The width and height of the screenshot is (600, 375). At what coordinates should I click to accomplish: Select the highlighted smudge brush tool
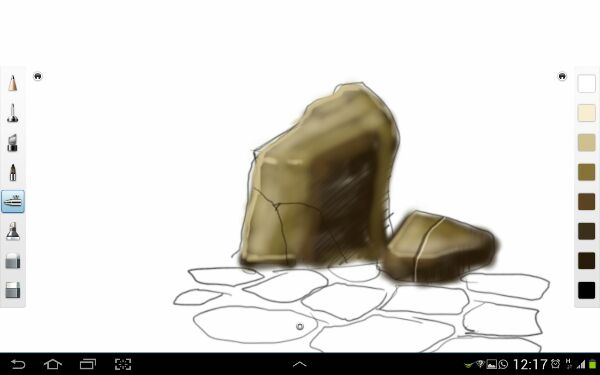pyautogui.click(x=13, y=201)
